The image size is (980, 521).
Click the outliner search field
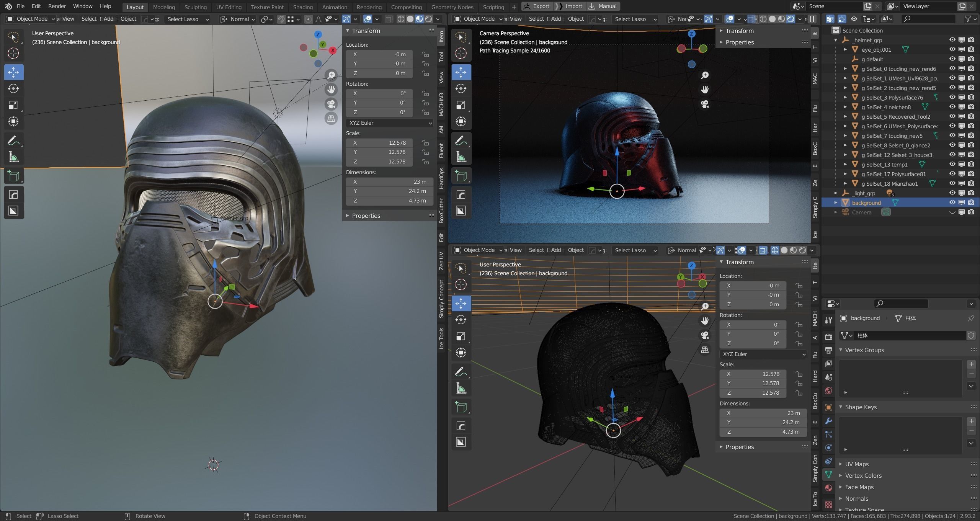(928, 19)
